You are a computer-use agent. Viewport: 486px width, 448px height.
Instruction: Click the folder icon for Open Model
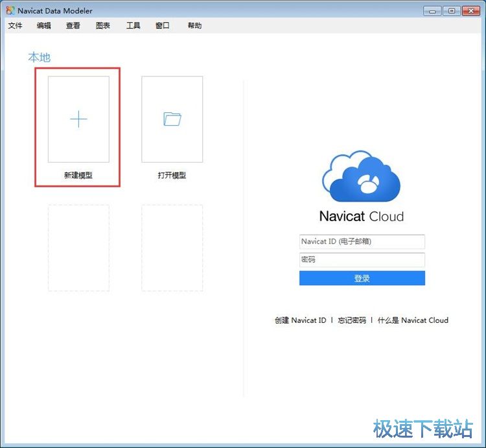pos(172,119)
